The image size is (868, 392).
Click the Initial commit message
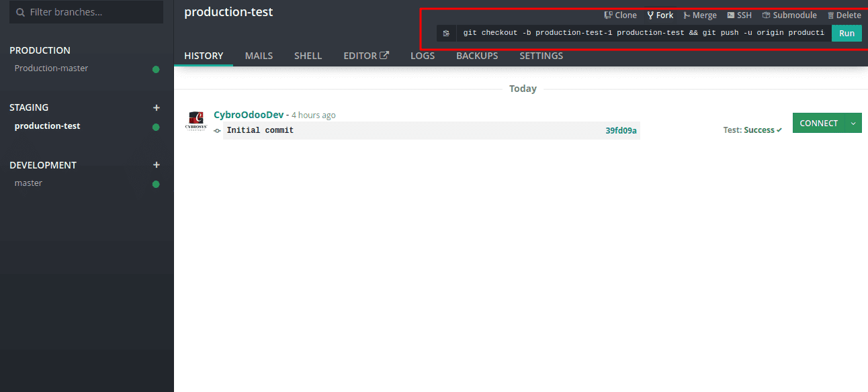coord(260,130)
